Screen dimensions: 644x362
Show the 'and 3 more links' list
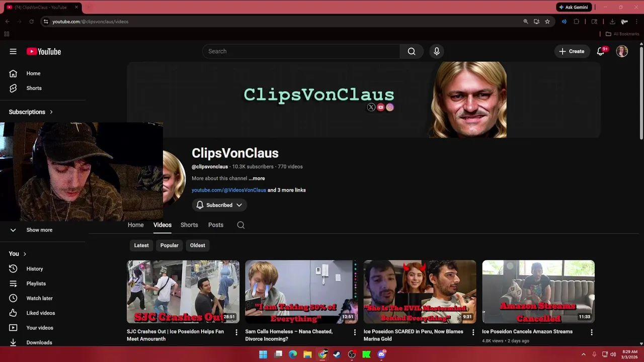287,190
